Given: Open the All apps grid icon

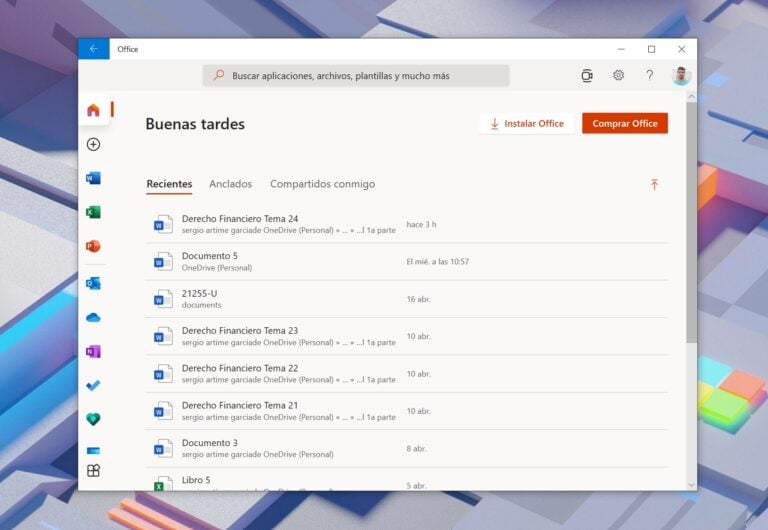Looking at the screenshot, I should pos(93,471).
